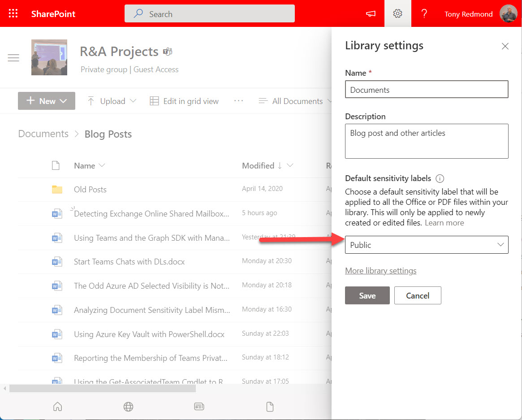Edit the library Description field
Viewport: 522px width, 420px height.
tap(427, 141)
